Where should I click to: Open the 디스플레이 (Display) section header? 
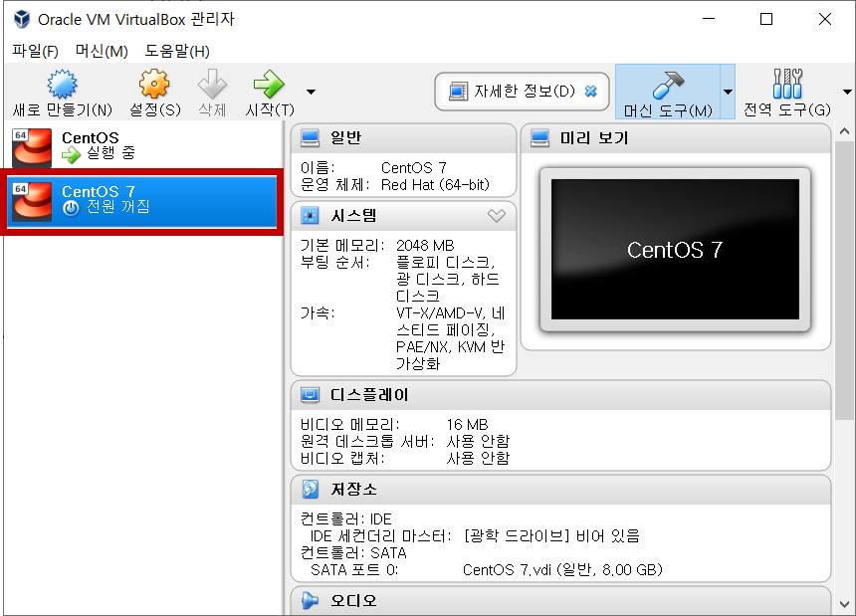point(560,395)
